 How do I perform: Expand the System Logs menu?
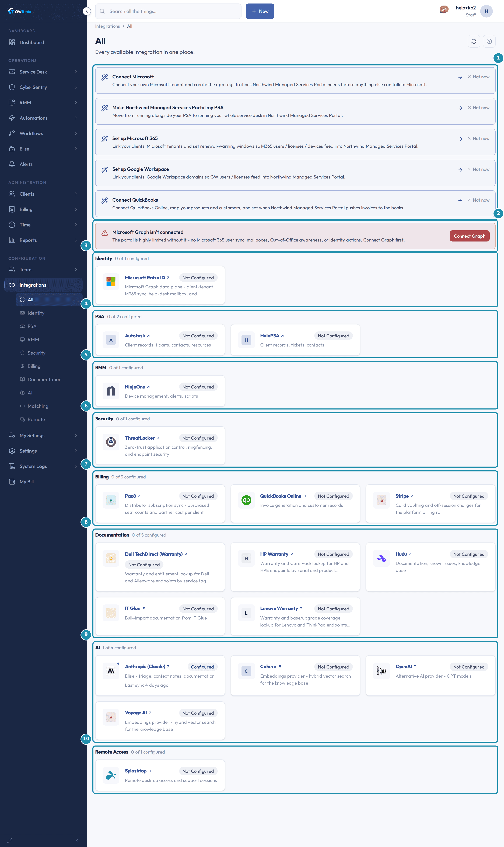(43, 466)
